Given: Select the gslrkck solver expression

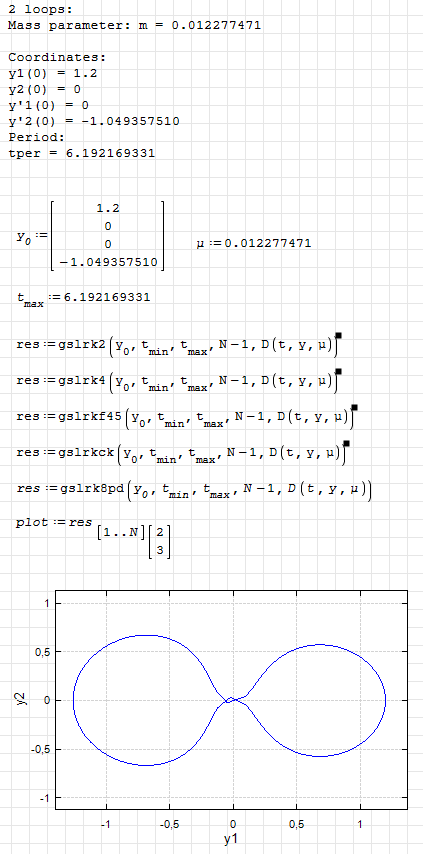Looking at the screenshot, I should [x=180, y=454].
